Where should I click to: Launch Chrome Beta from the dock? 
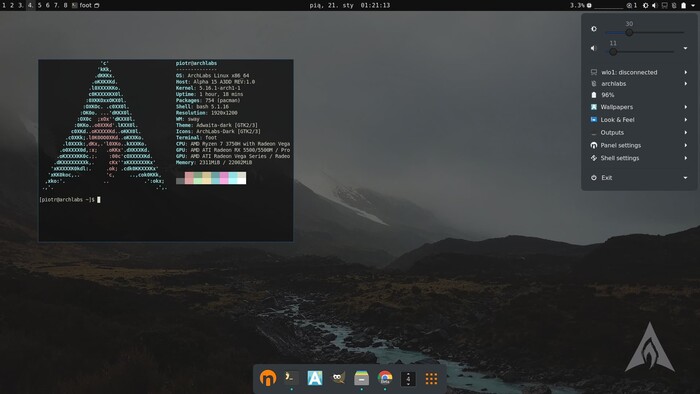click(385, 378)
